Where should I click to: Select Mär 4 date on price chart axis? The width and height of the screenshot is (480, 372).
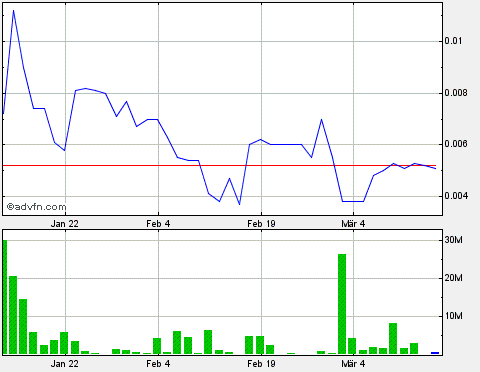(x=353, y=224)
